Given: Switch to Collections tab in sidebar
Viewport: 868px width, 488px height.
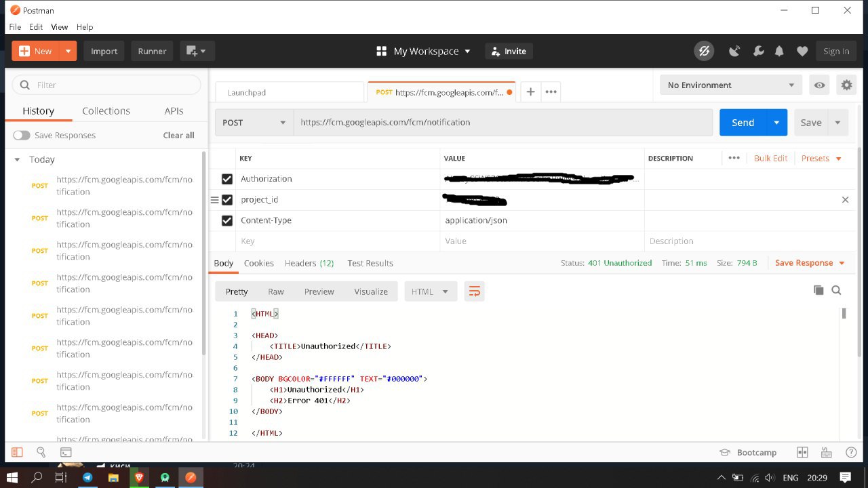Looking at the screenshot, I should (x=106, y=110).
